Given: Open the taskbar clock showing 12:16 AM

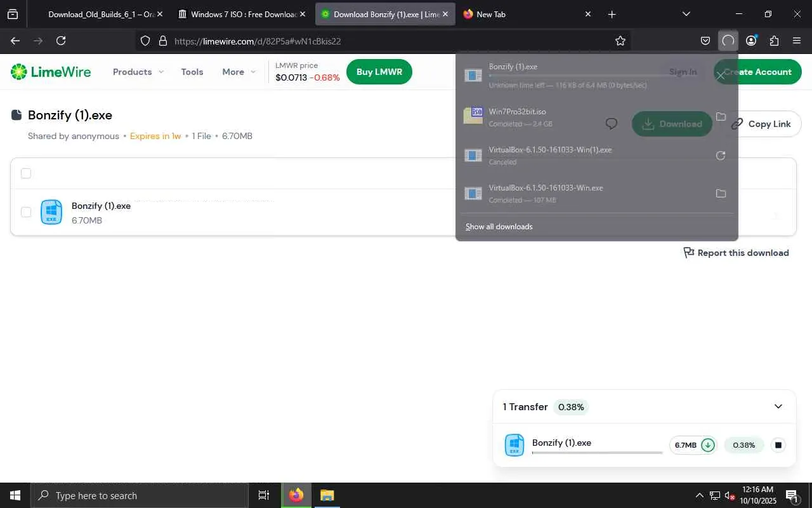Looking at the screenshot, I should click(759, 495).
